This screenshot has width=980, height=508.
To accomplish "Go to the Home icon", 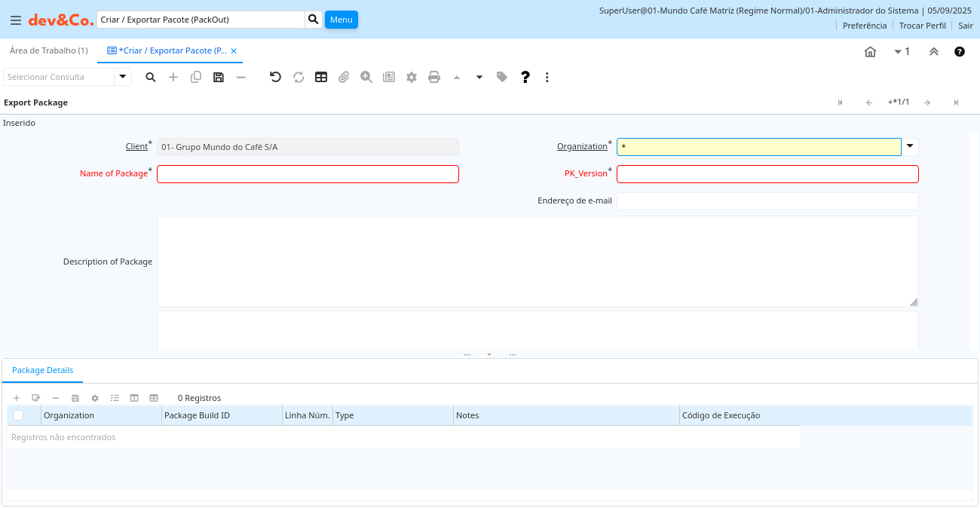I will [x=870, y=51].
